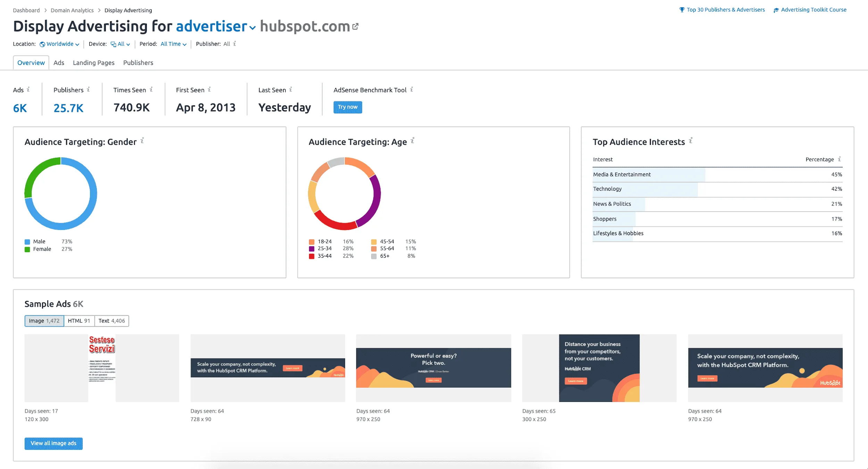Show info for Audience Targeting: Age
Screen dimensions: 868x469
[x=412, y=140]
